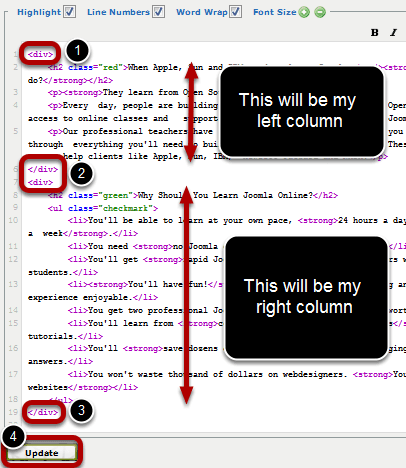Disable the Word Wrap checkbox
The width and height of the screenshot is (406, 468).
236,12
